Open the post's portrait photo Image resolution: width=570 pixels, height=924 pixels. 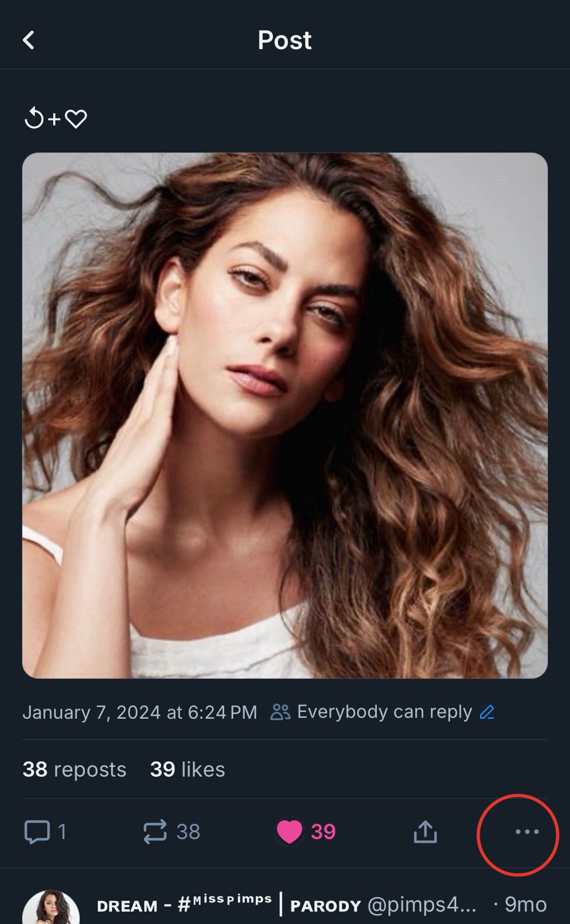click(x=285, y=415)
